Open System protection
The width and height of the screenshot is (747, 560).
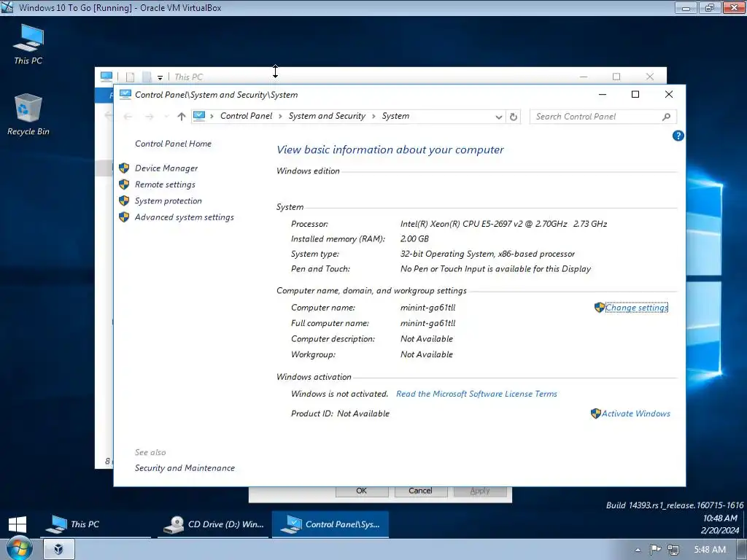[169, 201]
